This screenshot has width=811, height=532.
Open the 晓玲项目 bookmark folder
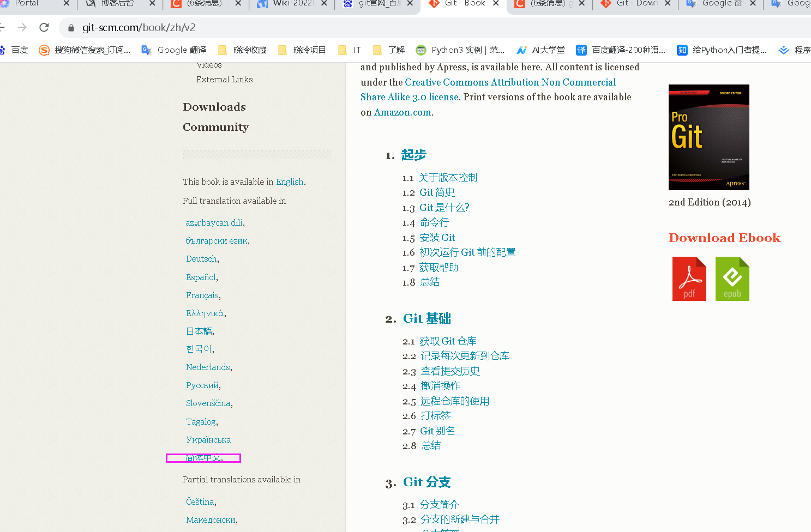pos(302,50)
